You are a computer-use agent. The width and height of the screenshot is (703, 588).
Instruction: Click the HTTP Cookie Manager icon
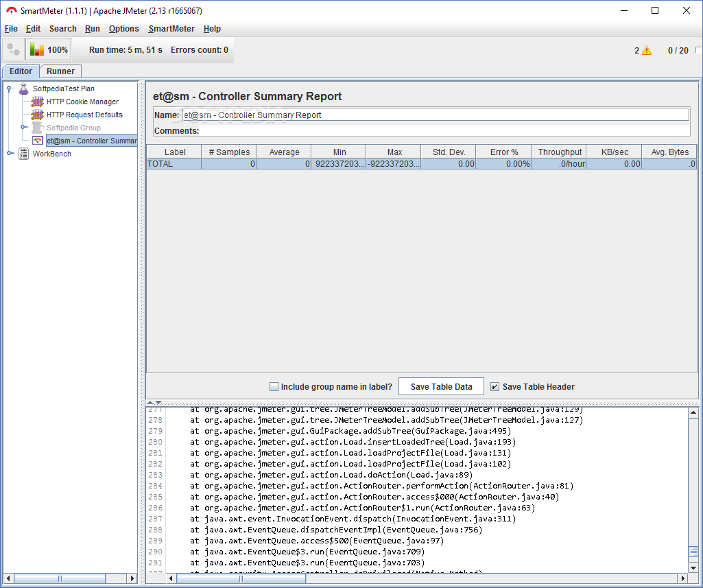pyautogui.click(x=37, y=102)
